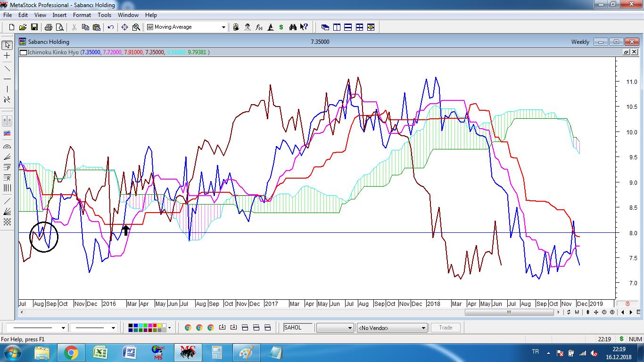644x362 pixels.
Task: Undo the last action
Action: click(x=111, y=27)
